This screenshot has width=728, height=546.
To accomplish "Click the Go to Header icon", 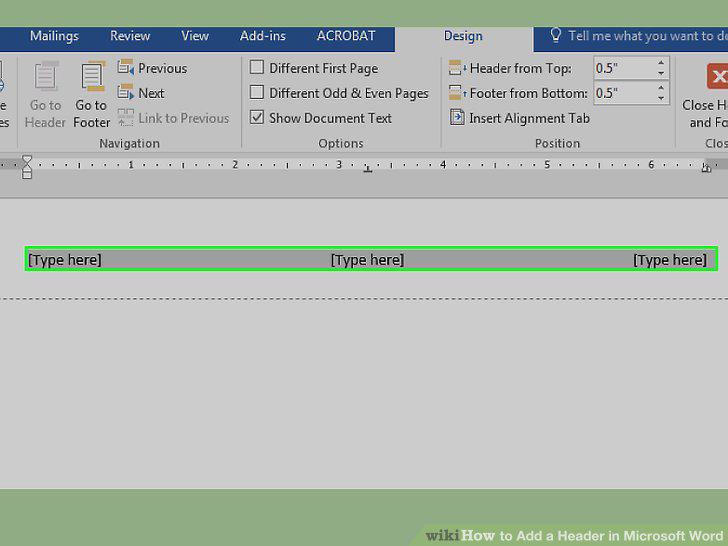I will (x=46, y=76).
